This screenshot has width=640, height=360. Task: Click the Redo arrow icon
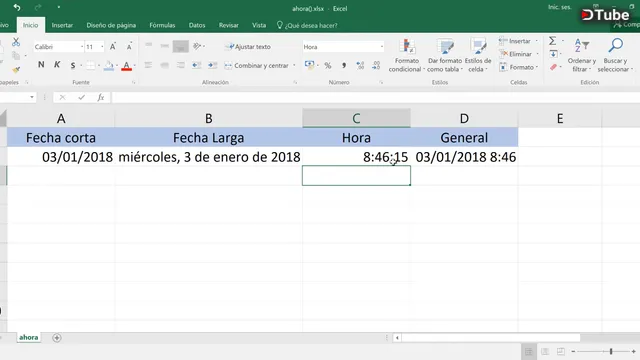pos(38,7)
